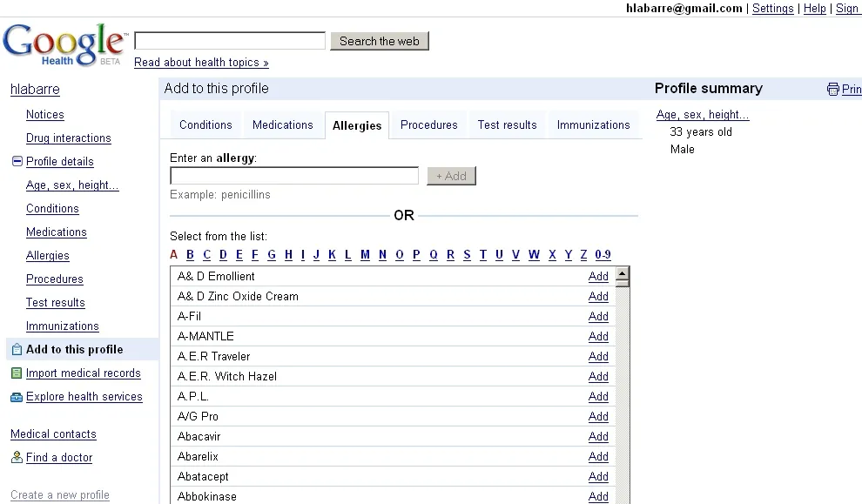The image size is (862, 504).
Task: Open Explore health services link
Action: [84, 397]
